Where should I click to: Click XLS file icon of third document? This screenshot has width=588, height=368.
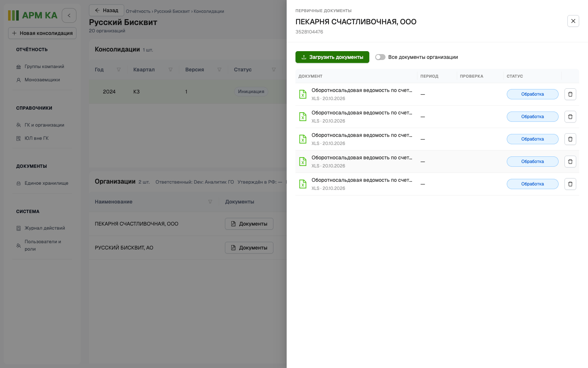click(x=303, y=139)
